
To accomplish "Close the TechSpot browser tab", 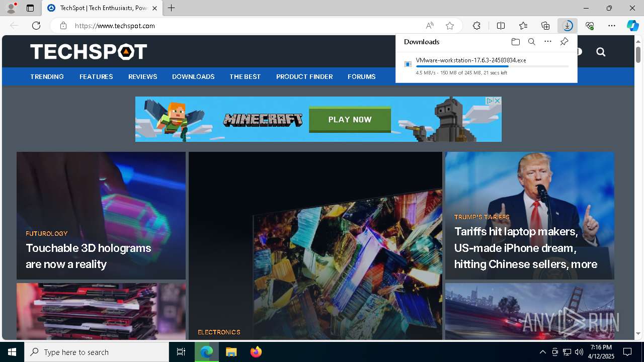I will coord(154,8).
